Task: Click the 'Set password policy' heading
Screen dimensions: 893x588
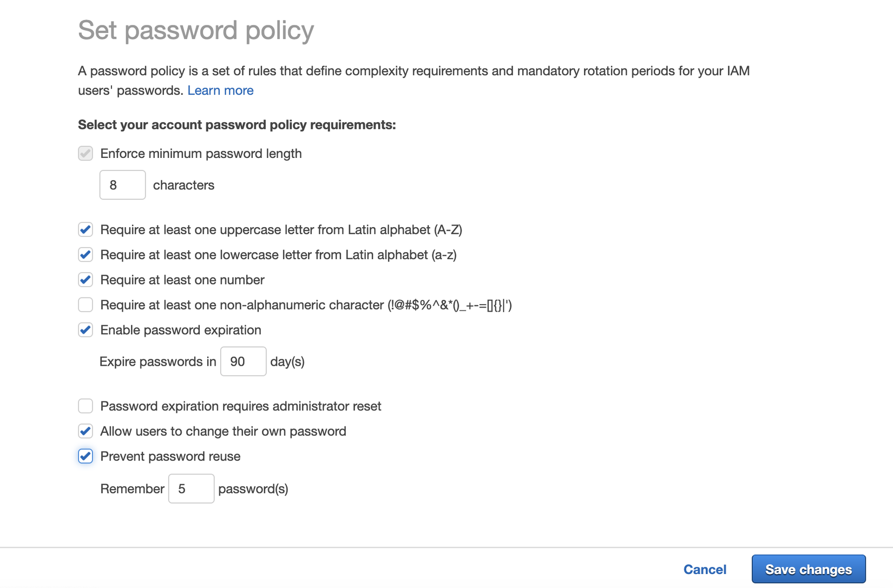Action: 196,30
